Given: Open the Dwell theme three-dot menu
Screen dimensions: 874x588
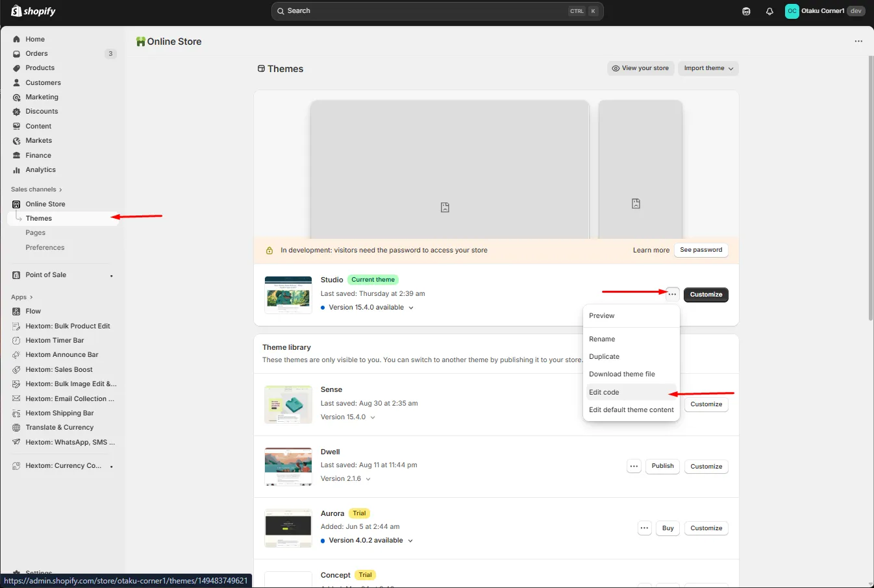Looking at the screenshot, I should (x=634, y=466).
